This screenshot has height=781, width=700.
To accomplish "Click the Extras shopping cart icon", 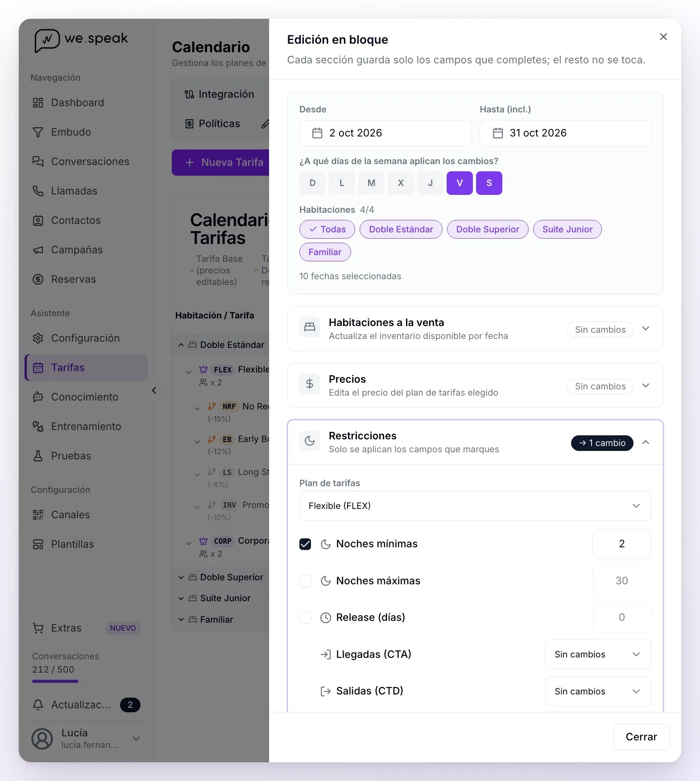I will pos(38,628).
